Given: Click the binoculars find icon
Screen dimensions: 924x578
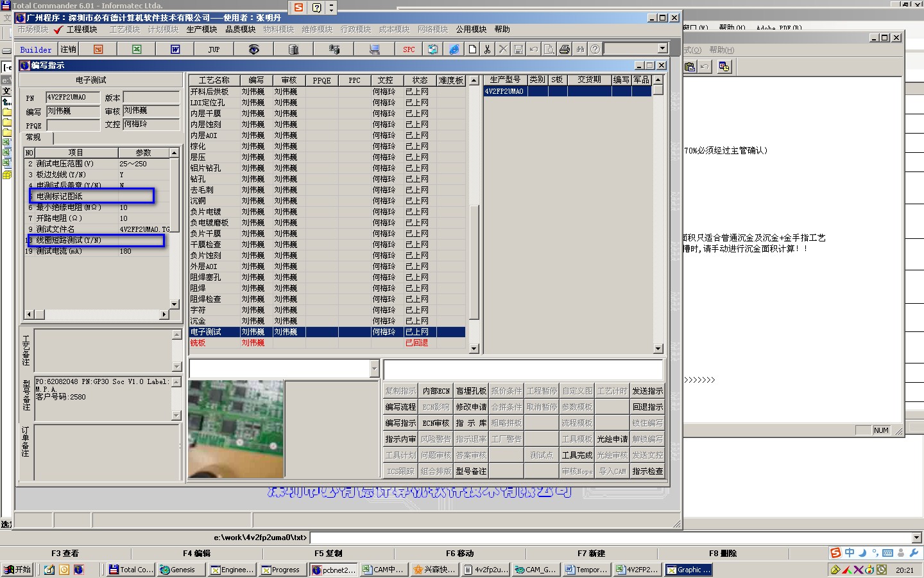Looking at the screenshot, I should point(580,49).
